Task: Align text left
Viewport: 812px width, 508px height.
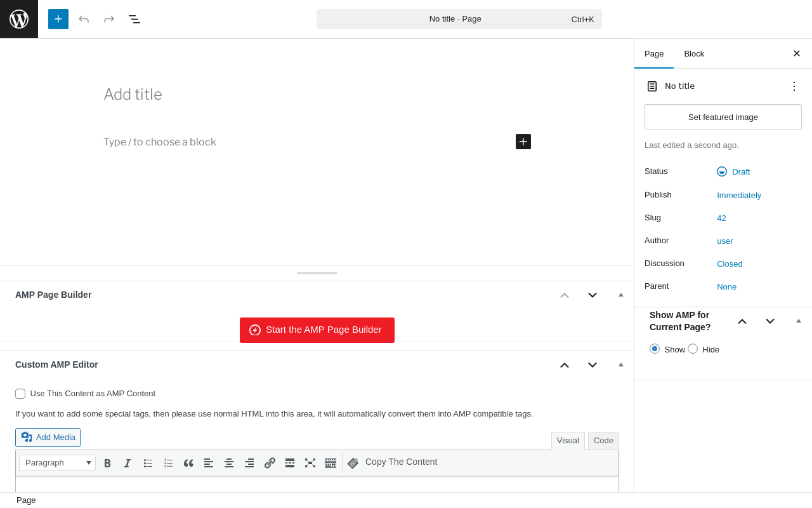Action: [x=209, y=463]
